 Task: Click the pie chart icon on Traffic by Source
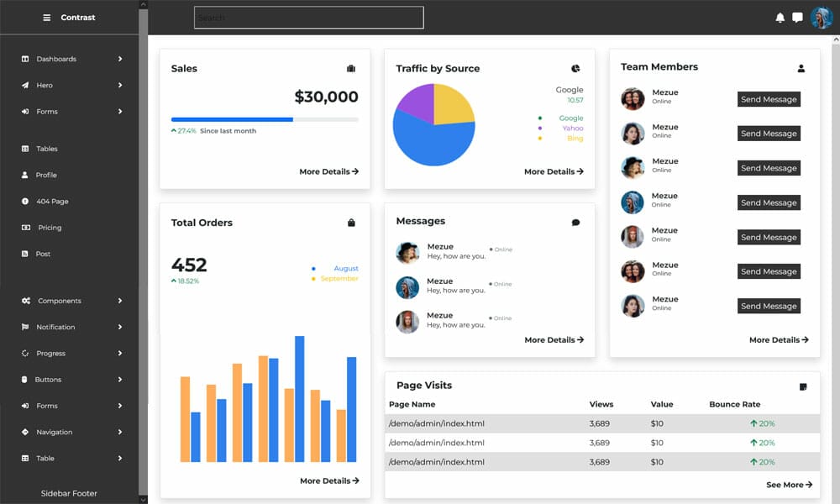tap(575, 68)
